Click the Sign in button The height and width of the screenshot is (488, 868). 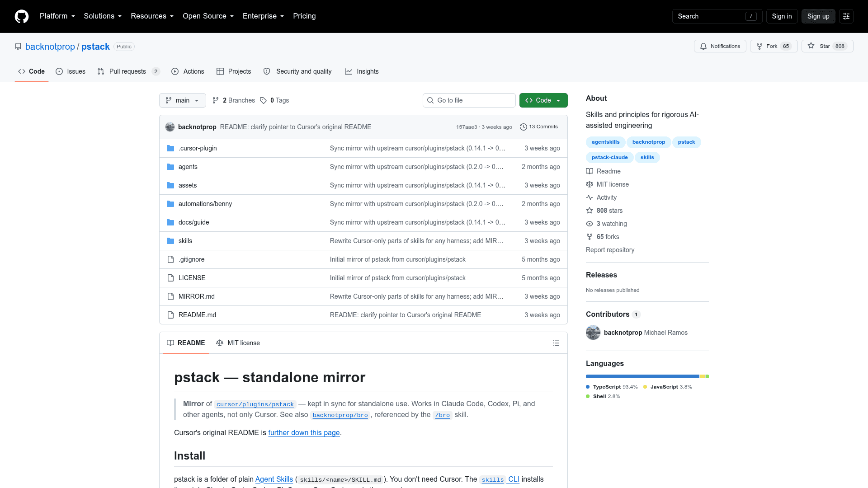click(x=782, y=16)
